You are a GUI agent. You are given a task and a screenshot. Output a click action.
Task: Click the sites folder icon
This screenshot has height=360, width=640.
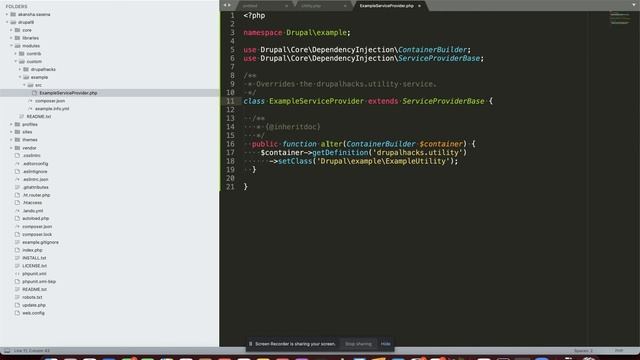(17, 132)
